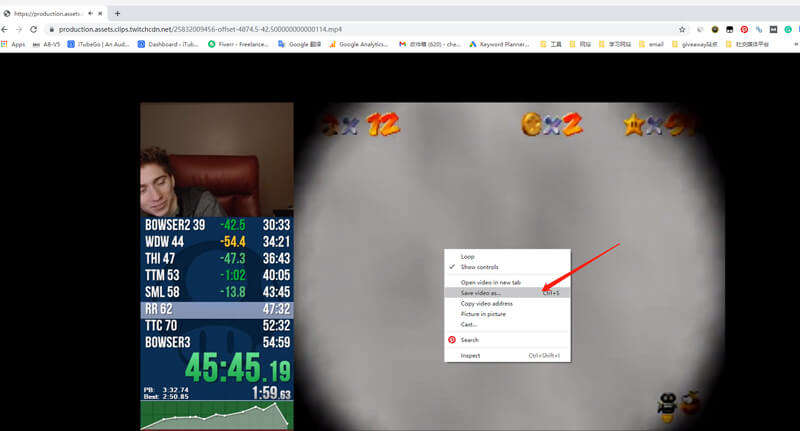
Task: Uncheck Show controls in context menu
Action: [x=507, y=267]
